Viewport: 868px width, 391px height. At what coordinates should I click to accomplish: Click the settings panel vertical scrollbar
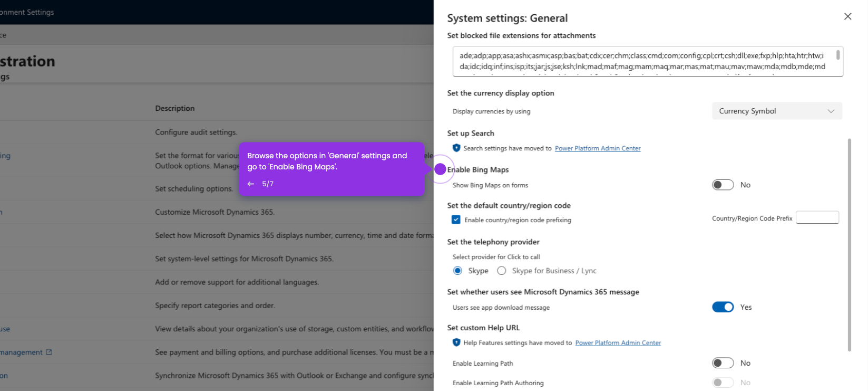[x=849, y=245]
